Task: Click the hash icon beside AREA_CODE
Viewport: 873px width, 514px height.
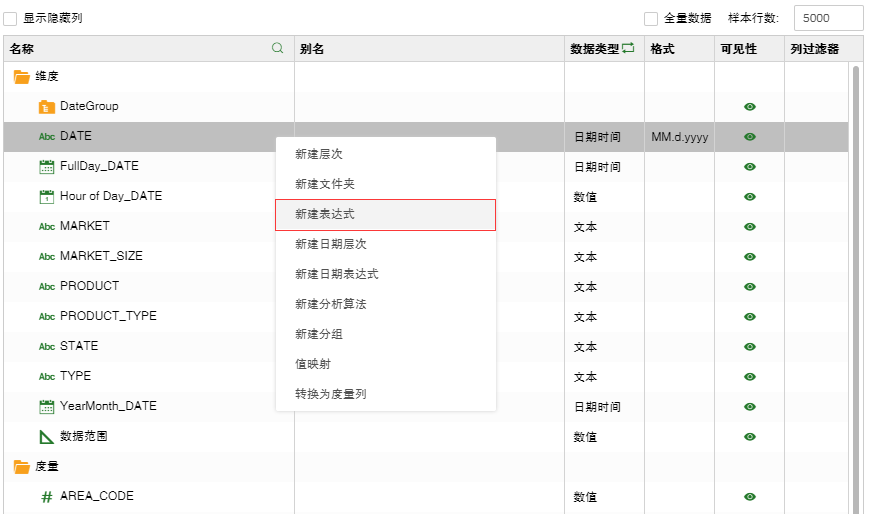Action: tap(46, 496)
